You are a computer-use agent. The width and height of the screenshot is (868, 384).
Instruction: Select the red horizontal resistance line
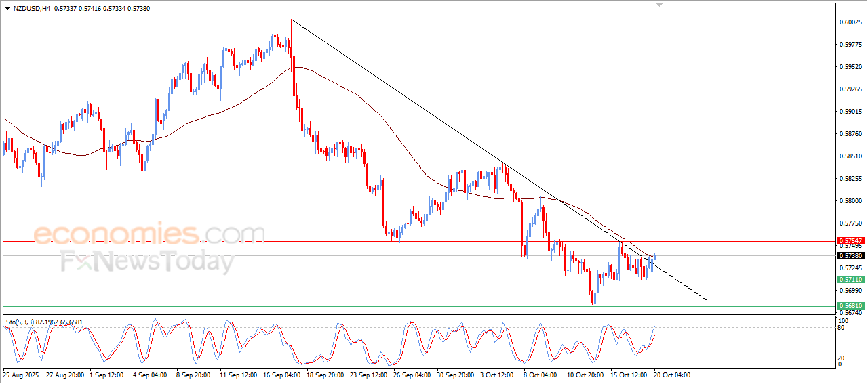coord(418,241)
